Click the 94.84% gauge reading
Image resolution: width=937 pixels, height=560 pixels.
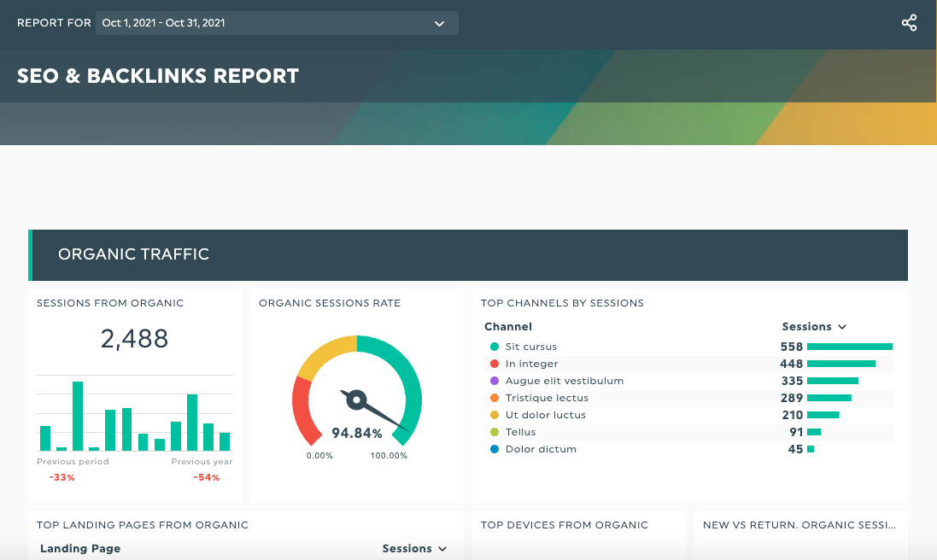tap(357, 433)
